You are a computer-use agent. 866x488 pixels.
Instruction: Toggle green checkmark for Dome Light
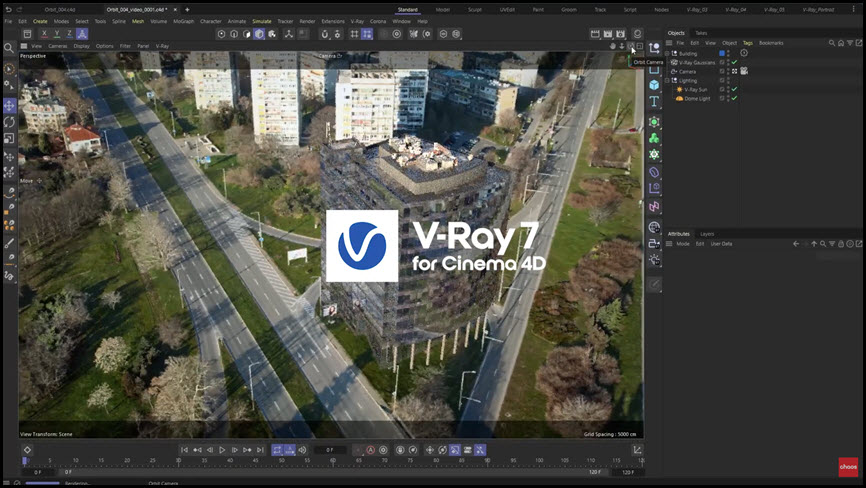pos(734,98)
